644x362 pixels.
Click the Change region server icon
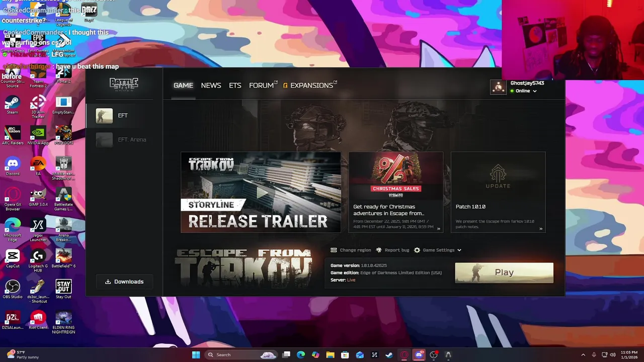[334, 250]
